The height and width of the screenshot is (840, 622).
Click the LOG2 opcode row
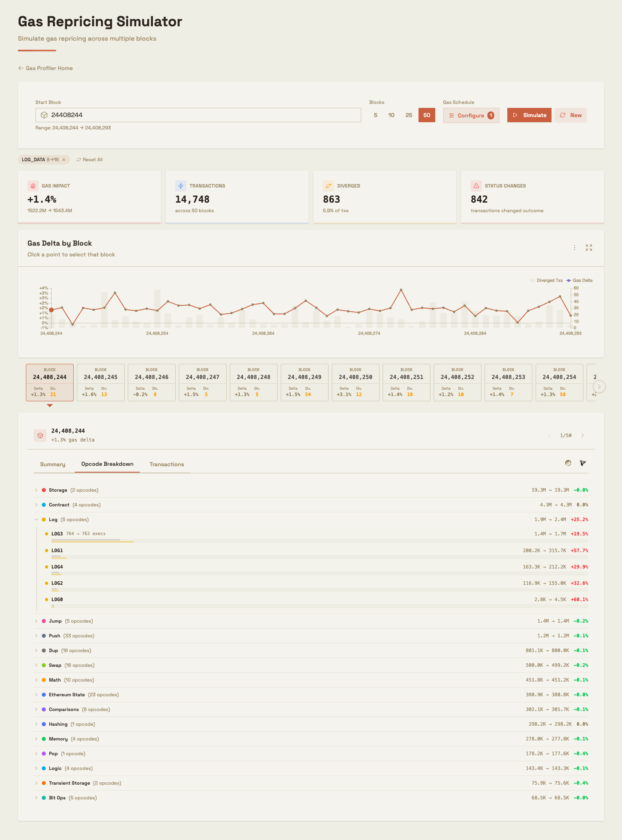click(x=317, y=585)
